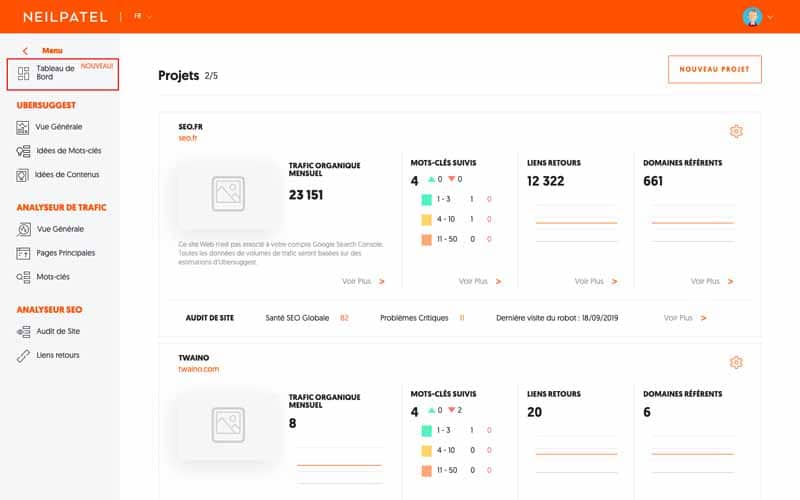This screenshot has width=800, height=500.
Task: Click Dernière visite du robot date
Action: click(600, 318)
